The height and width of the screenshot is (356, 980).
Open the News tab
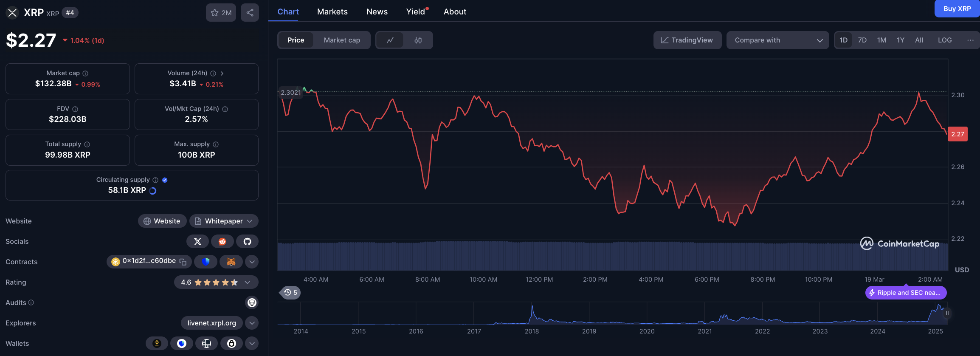[x=377, y=12]
